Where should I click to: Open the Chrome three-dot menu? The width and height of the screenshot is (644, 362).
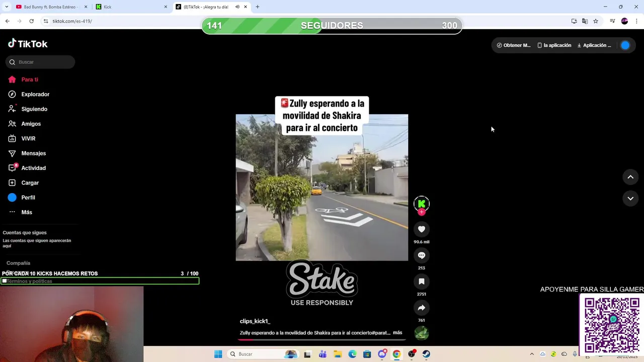637,21
